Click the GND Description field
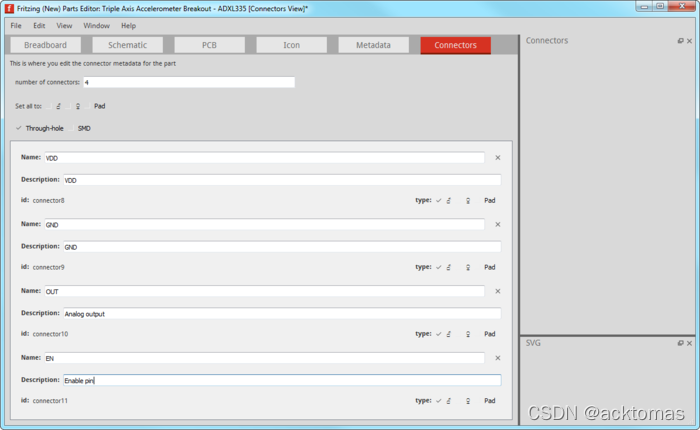The image size is (700, 430). click(282, 246)
